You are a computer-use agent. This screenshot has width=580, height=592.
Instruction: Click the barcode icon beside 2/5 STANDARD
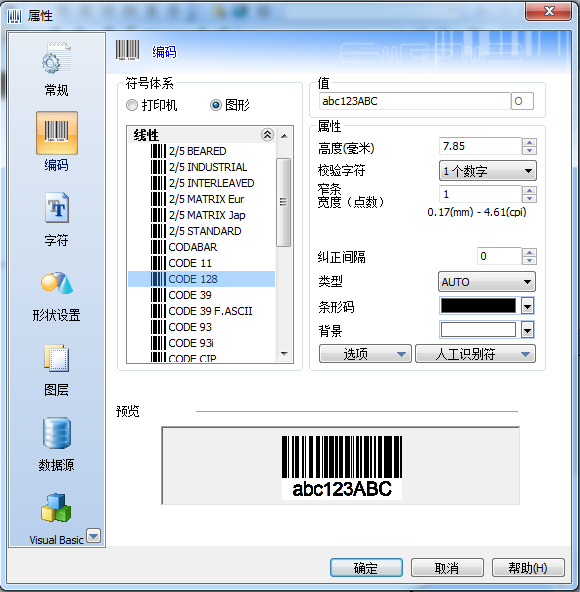[x=158, y=231]
